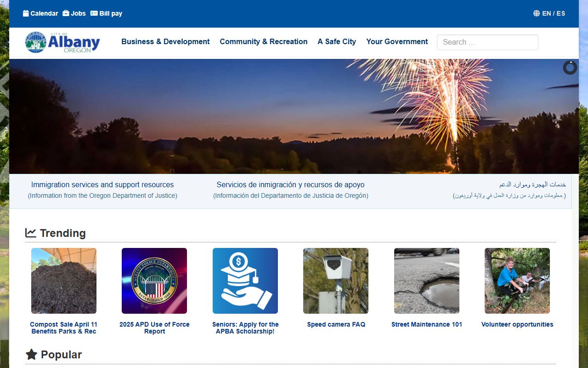The image size is (588, 368).
Task: Expand the A Safe City menu
Action: tap(337, 41)
